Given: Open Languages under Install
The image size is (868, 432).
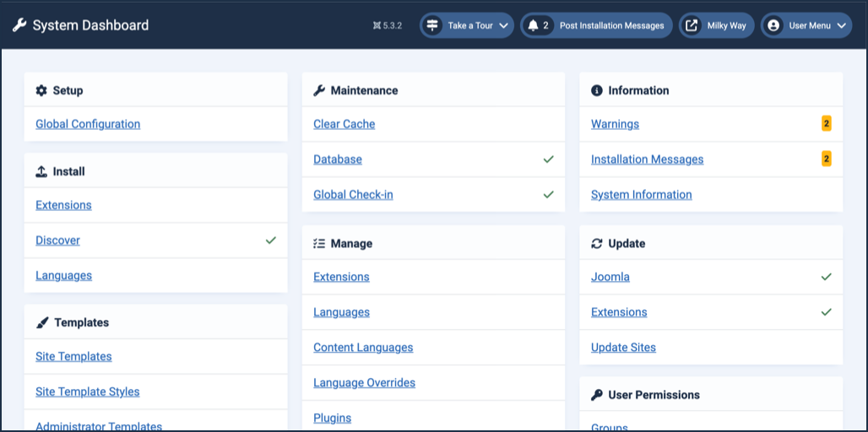Looking at the screenshot, I should click(x=63, y=275).
